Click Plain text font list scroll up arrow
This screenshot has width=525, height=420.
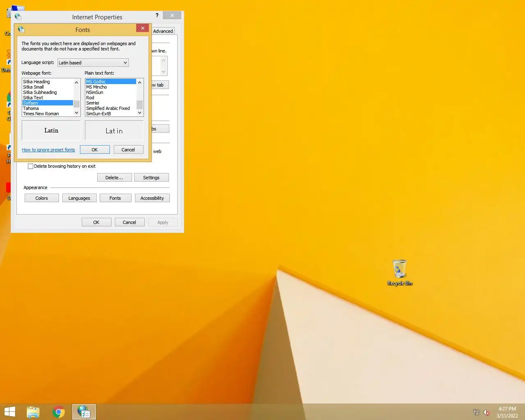139,82
